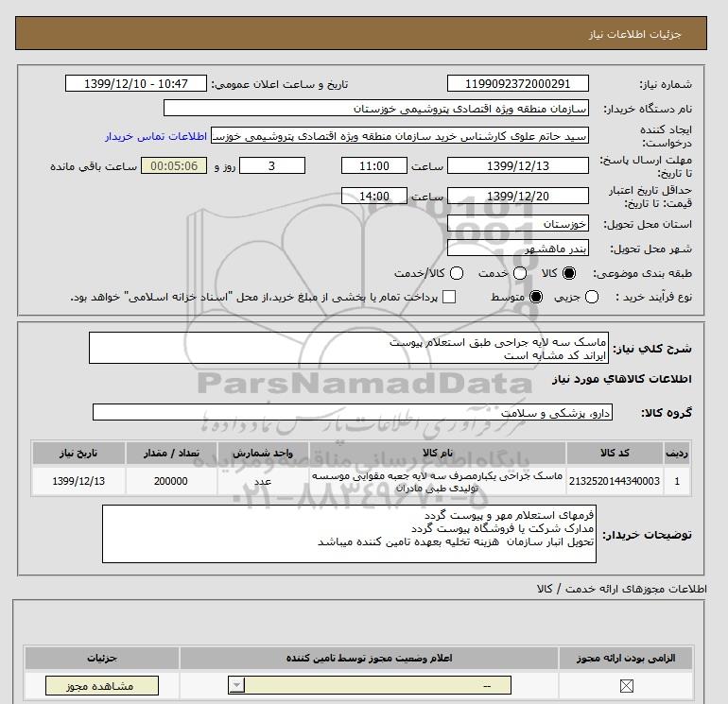The image size is (728, 704).
Task: Select the خدمت radio button
Action: [x=520, y=273]
